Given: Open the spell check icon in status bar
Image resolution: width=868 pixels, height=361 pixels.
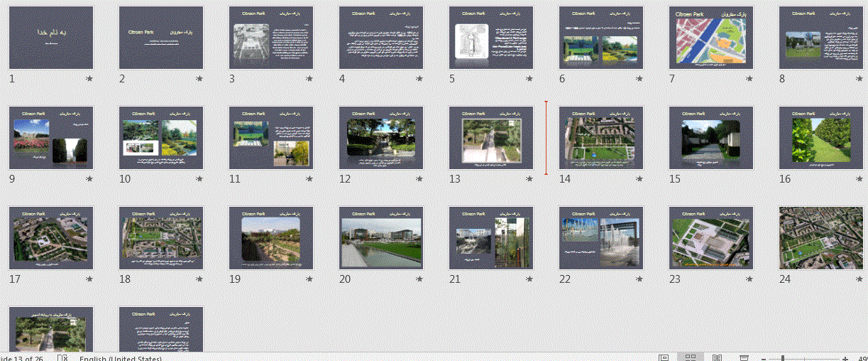Looking at the screenshot, I should click(x=62, y=357).
